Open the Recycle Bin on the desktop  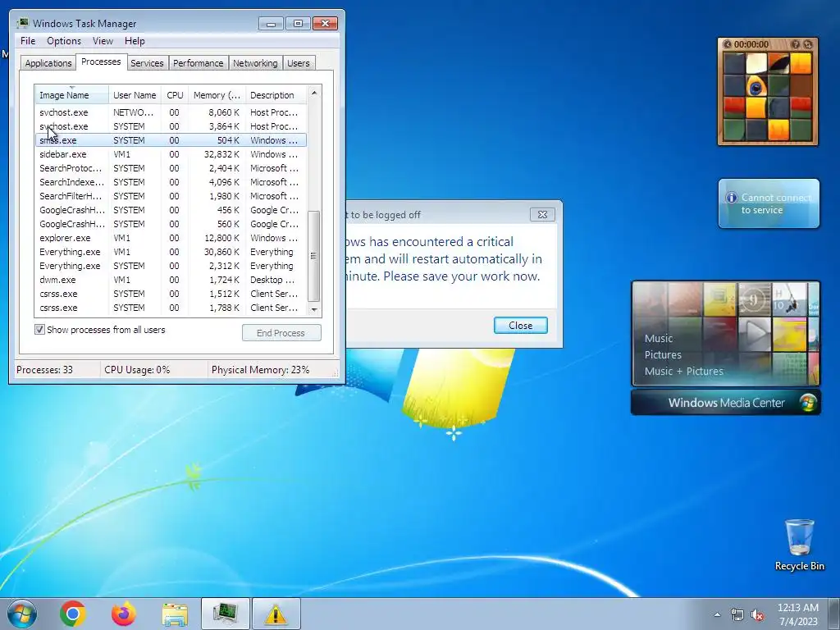pyautogui.click(x=799, y=545)
